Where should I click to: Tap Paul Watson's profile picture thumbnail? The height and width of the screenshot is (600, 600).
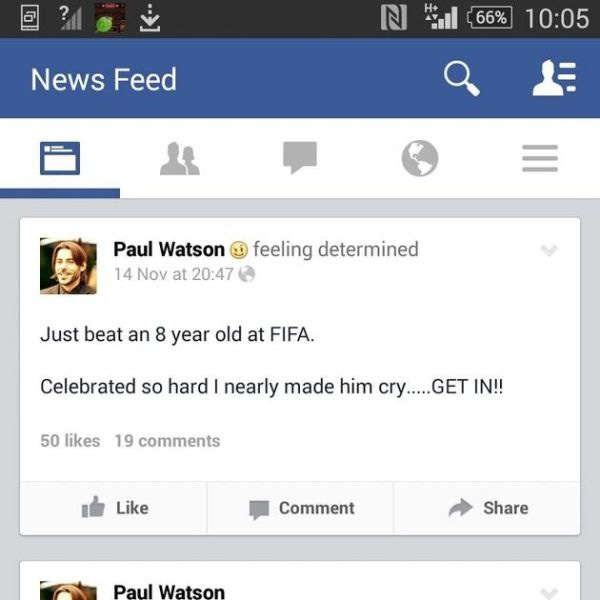(68, 266)
